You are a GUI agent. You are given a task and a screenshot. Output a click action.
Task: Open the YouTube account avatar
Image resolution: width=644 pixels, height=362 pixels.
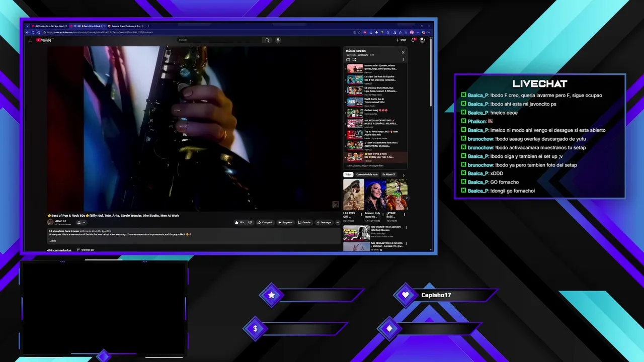click(423, 40)
